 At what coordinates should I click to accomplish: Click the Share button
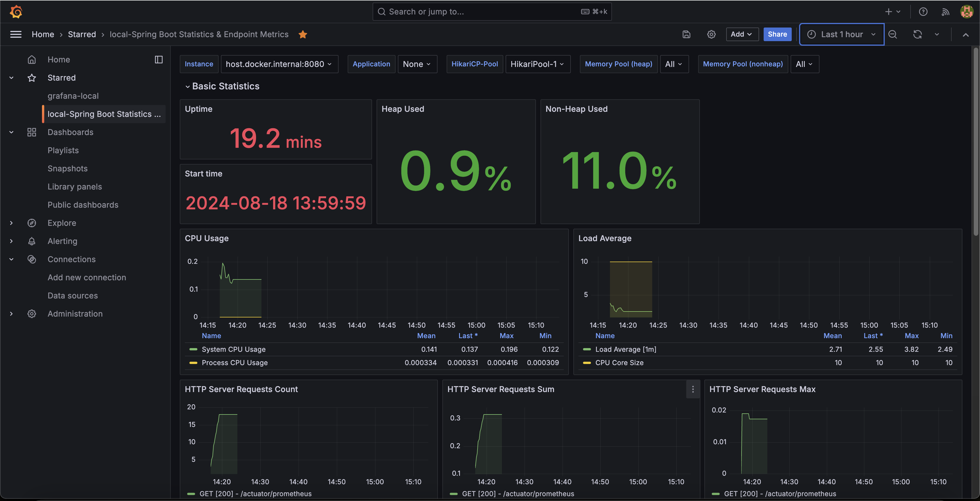[777, 34]
